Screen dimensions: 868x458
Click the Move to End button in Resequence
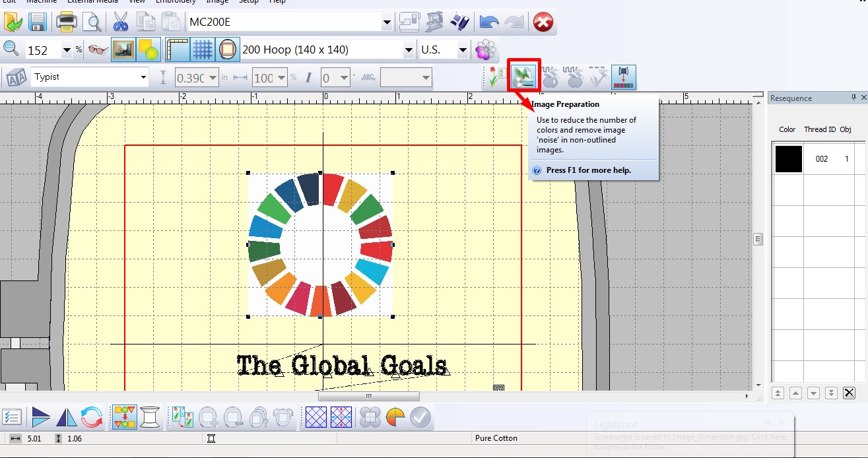coord(831,393)
